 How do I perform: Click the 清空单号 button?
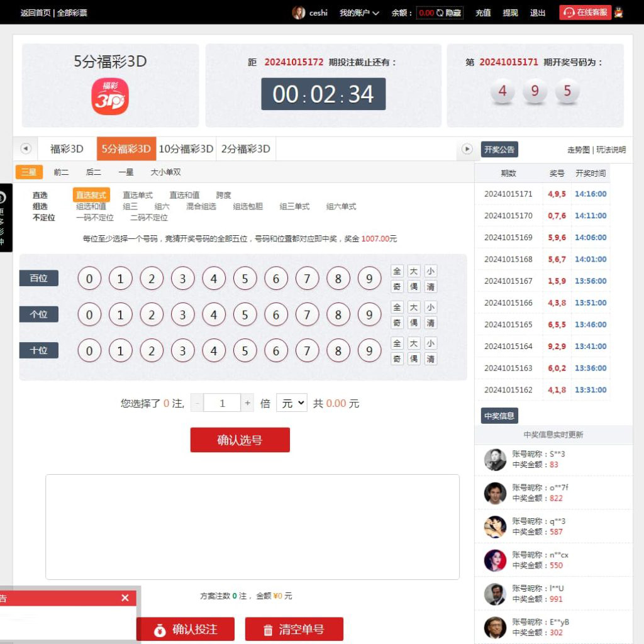click(294, 629)
